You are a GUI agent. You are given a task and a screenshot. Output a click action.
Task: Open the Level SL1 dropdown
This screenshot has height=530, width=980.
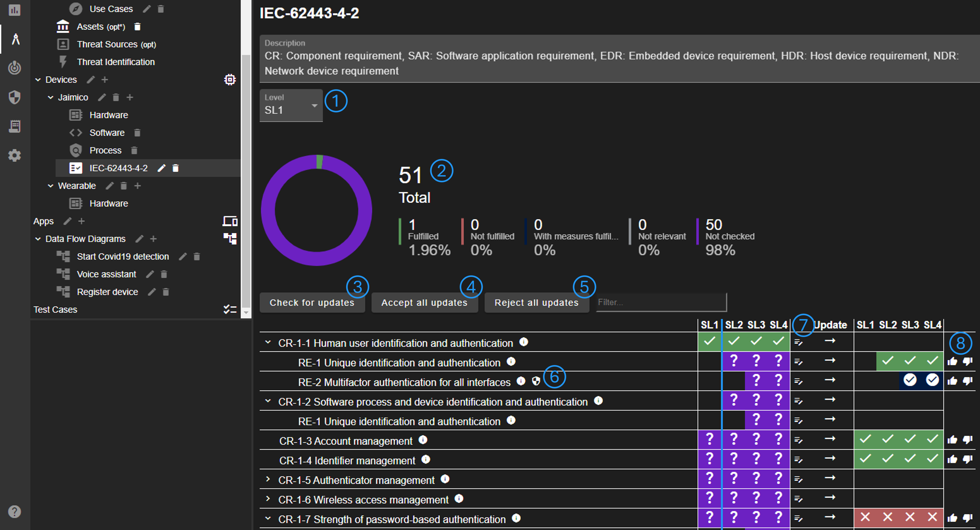(x=291, y=105)
